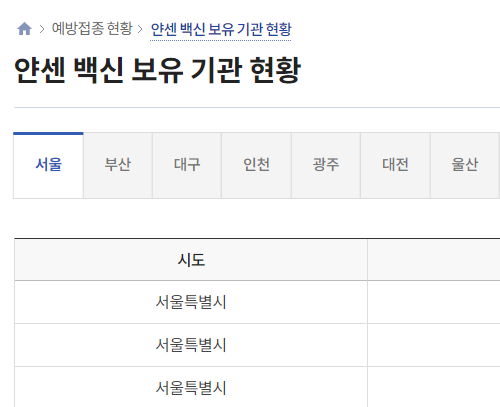Screen dimensions: 500x407
Task: Open the 예방접종 현황 breadcrumb link
Action: point(92,29)
